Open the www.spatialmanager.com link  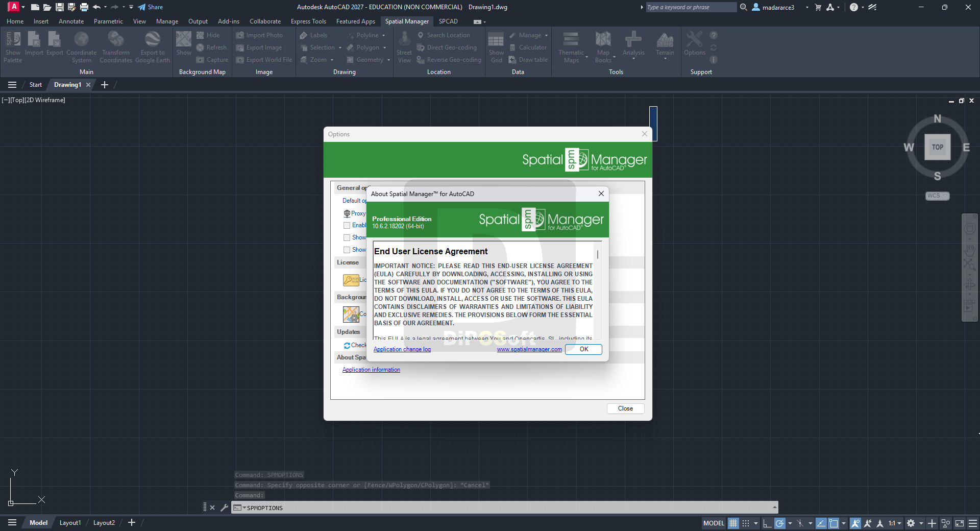(529, 349)
